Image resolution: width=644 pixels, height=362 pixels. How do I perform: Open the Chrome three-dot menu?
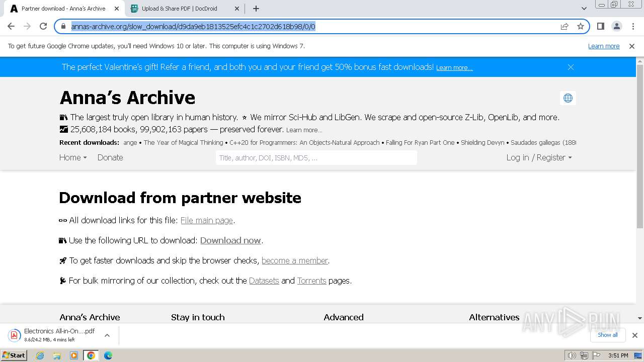pyautogui.click(x=633, y=26)
